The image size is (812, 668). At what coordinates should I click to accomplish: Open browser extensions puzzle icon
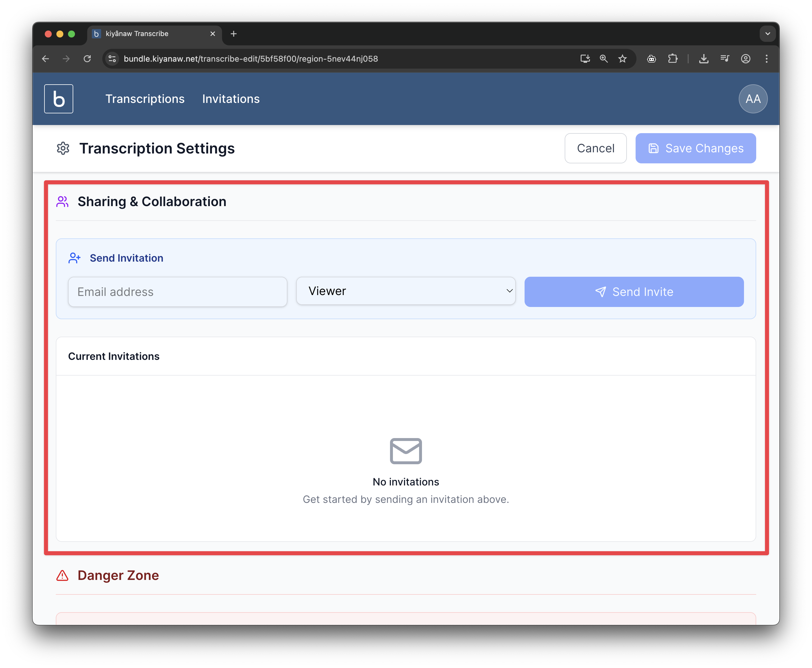point(673,59)
